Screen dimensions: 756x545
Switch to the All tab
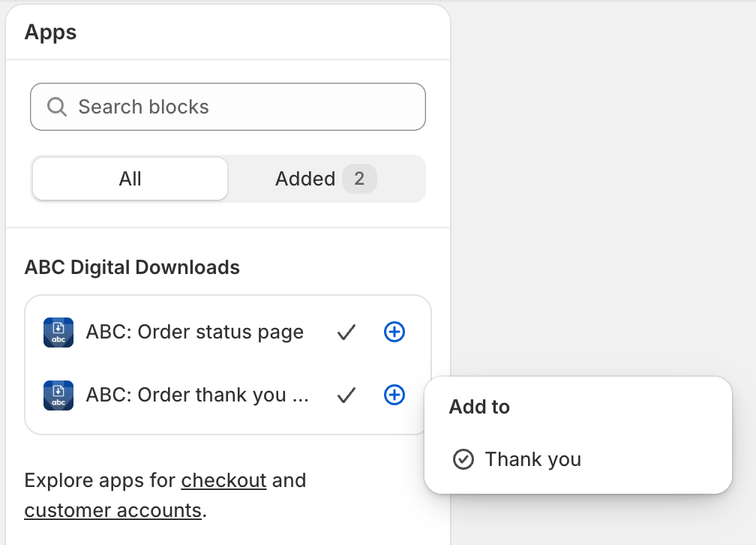pos(130,179)
